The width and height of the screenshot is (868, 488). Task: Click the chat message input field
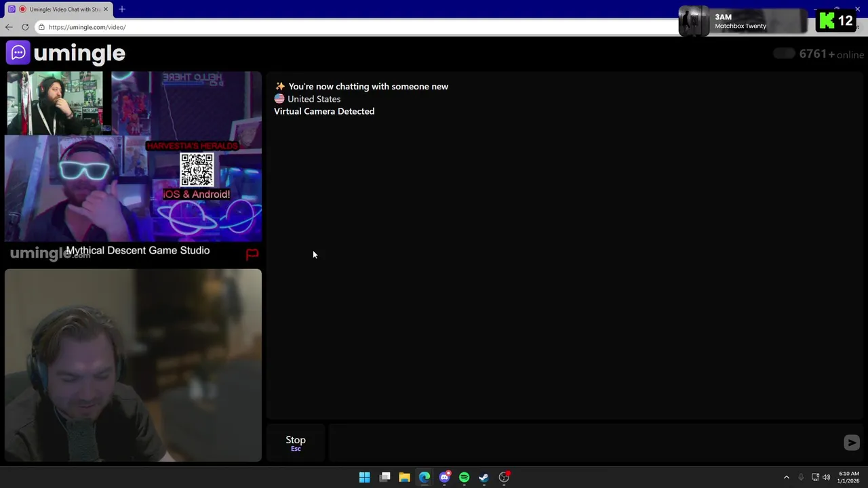click(x=583, y=443)
